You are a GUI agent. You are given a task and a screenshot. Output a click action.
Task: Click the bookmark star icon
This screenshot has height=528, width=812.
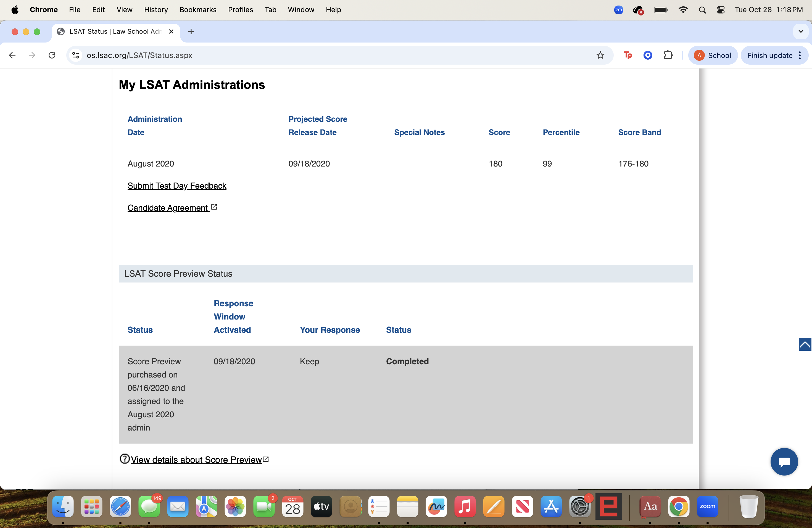coord(600,55)
